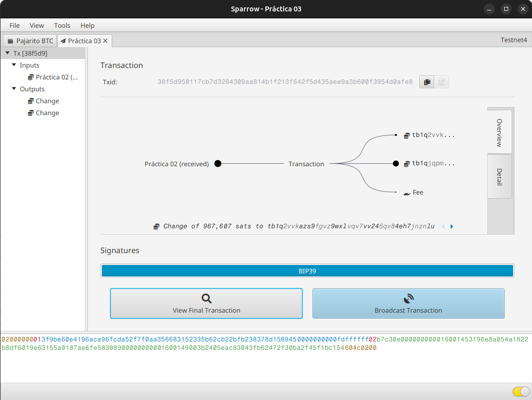Image resolution: width=532 pixels, height=400 pixels.
Task: Open the txid in block explorer
Action: click(x=442, y=82)
